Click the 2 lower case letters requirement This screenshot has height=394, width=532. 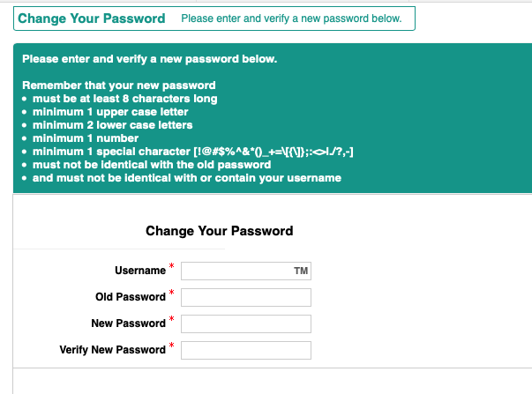point(112,125)
